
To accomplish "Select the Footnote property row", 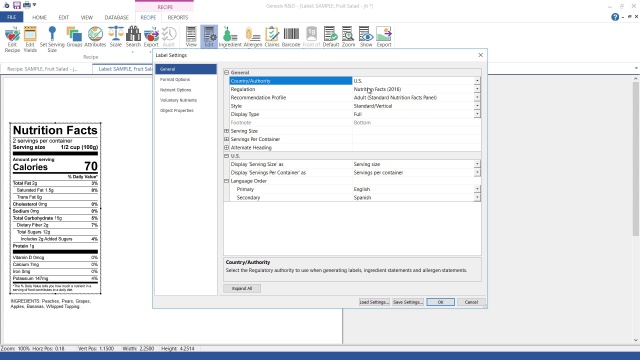I will 355,122.
